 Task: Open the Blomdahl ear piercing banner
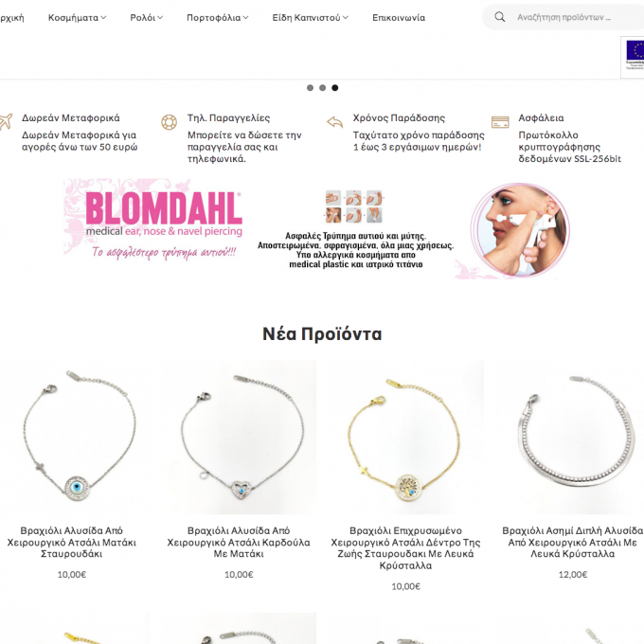(317, 229)
